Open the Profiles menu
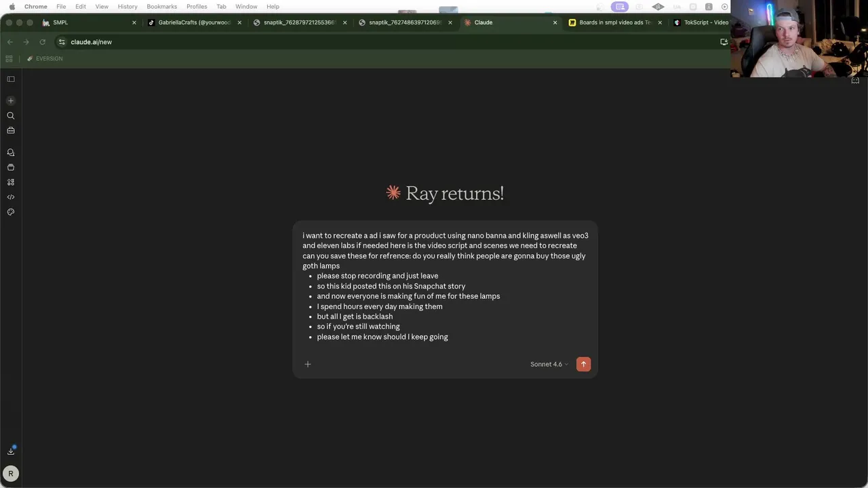868x488 pixels. coord(197,7)
